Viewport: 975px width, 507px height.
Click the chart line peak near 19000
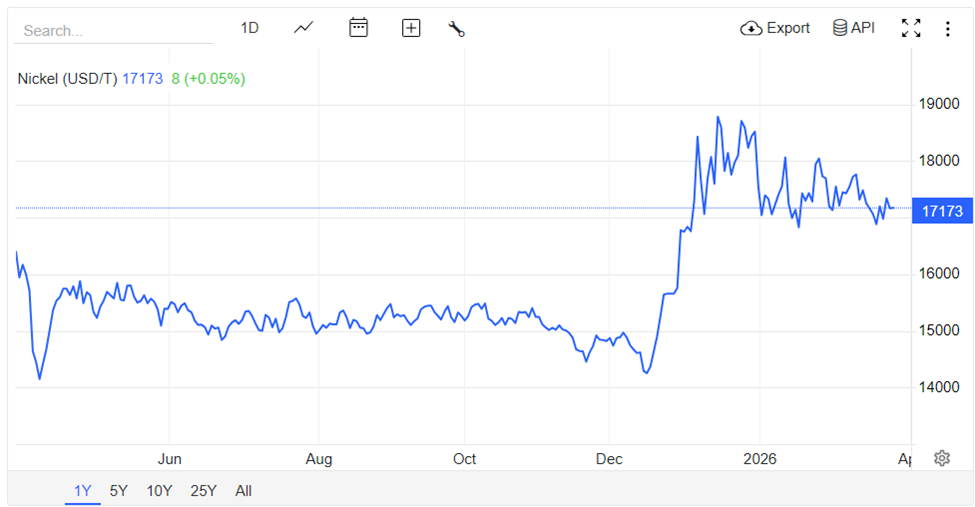point(718,118)
